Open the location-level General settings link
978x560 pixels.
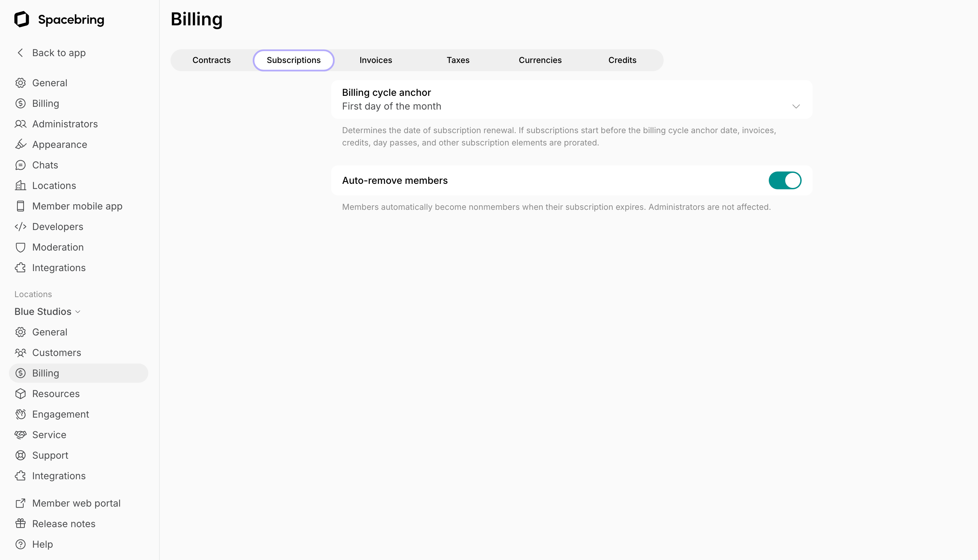pos(78,332)
